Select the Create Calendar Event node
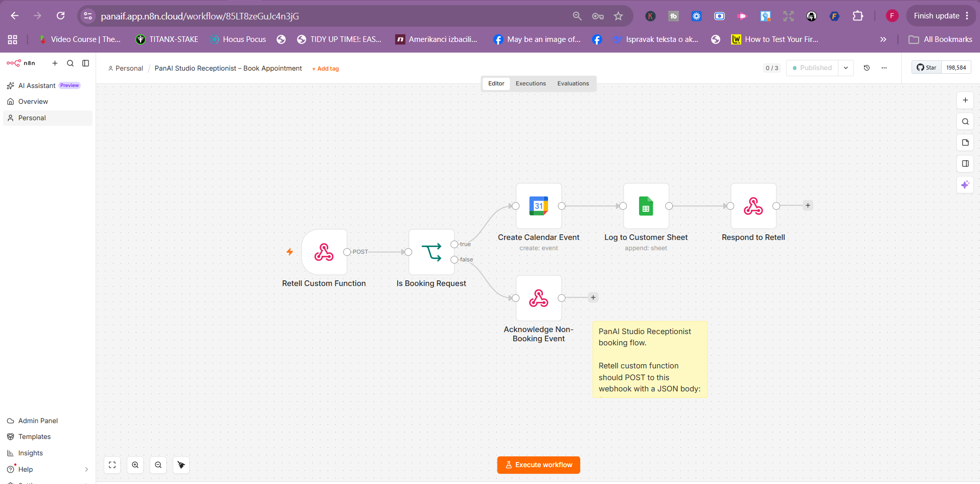This screenshot has height=484, width=980. (539, 206)
